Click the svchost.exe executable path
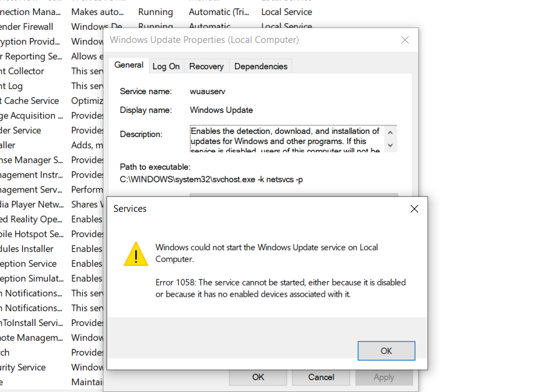549x392 pixels. click(211, 179)
